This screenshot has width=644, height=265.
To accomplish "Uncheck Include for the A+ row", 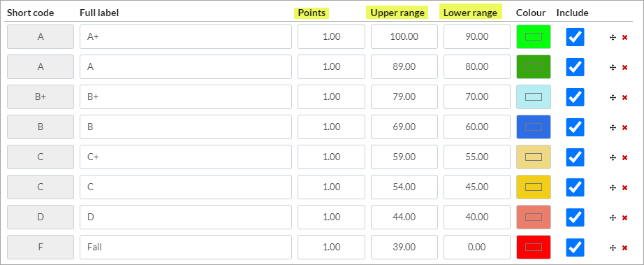I will tap(575, 37).
